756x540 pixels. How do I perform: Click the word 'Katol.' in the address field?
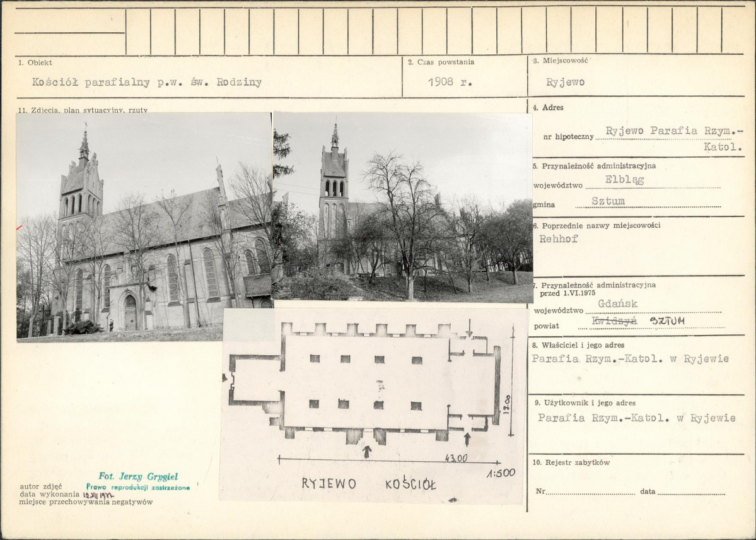click(723, 147)
